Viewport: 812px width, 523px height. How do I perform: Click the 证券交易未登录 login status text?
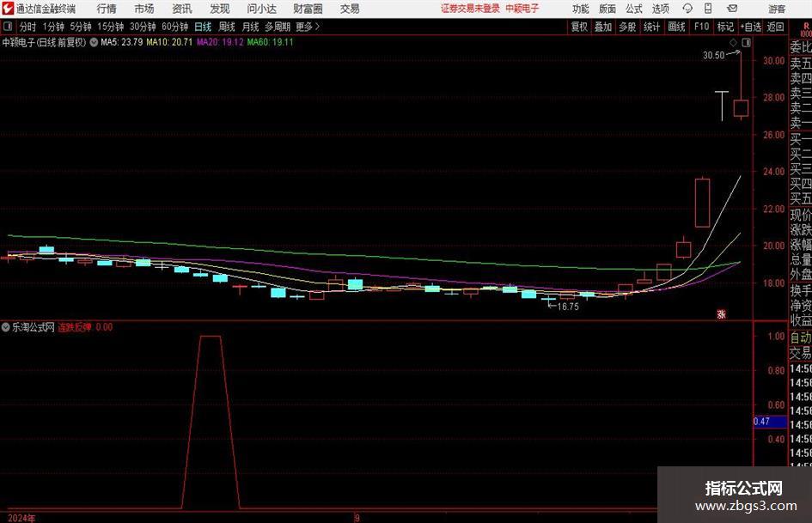470,9
